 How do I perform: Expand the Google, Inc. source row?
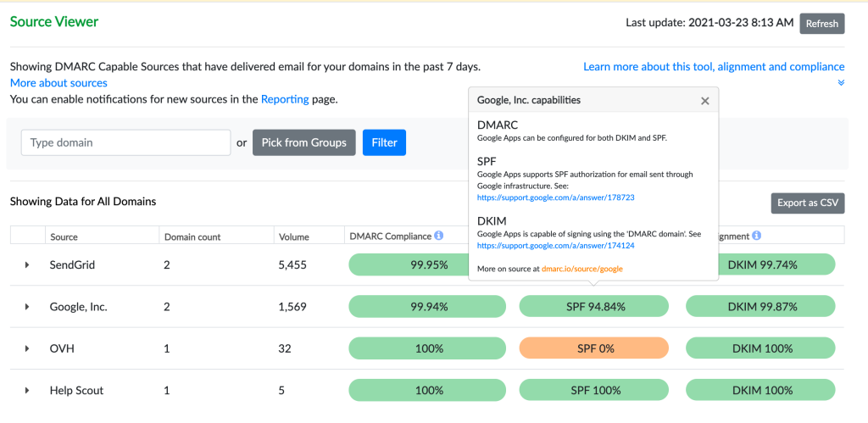[27, 307]
